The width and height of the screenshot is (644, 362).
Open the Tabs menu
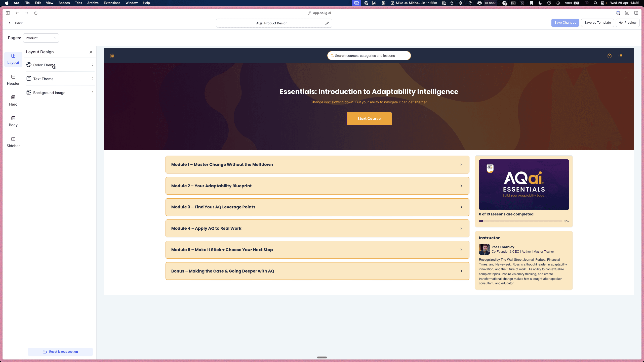point(78,3)
